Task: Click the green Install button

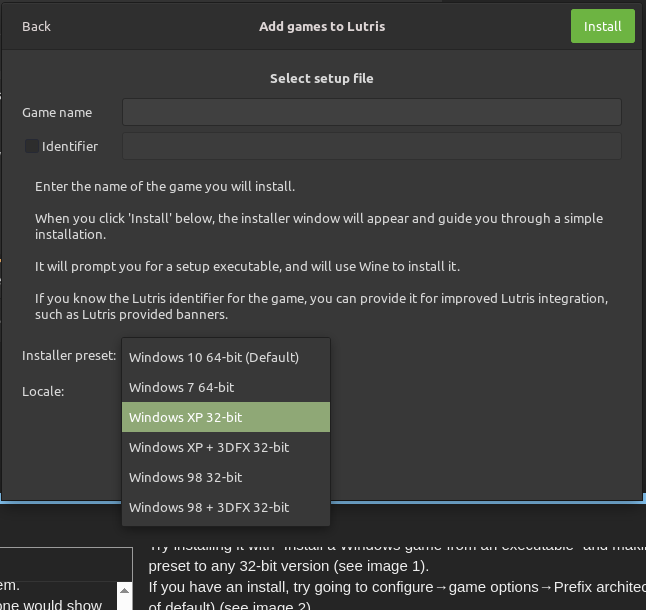Action: [602, 26]
